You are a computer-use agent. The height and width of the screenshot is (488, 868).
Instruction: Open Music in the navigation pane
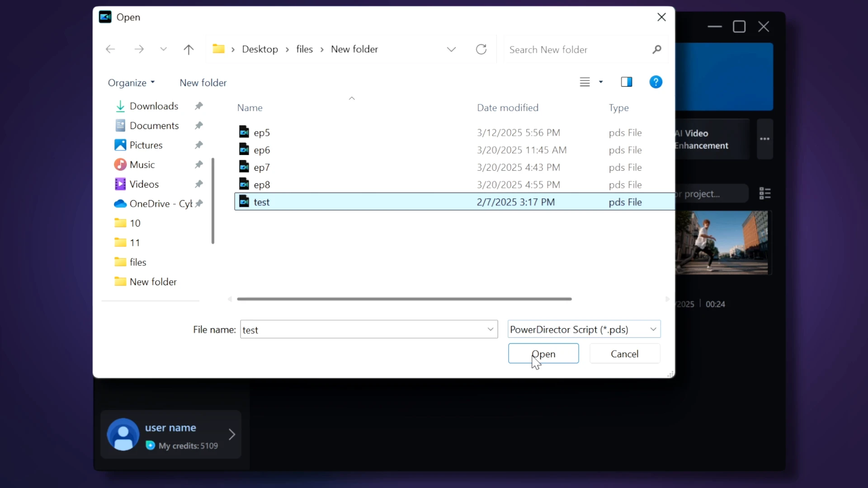pyautogui.click(x=142, y=164)
